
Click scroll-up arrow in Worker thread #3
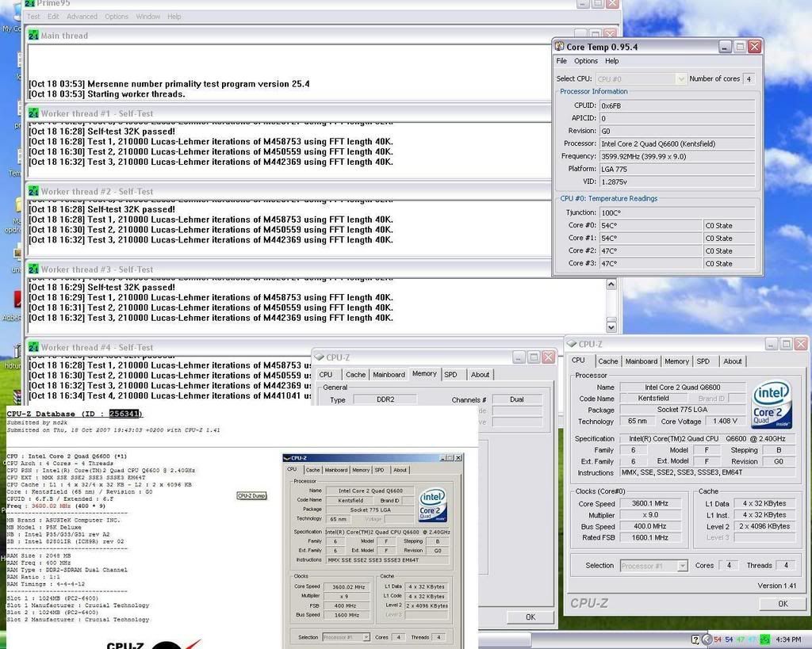click(611, 284)
